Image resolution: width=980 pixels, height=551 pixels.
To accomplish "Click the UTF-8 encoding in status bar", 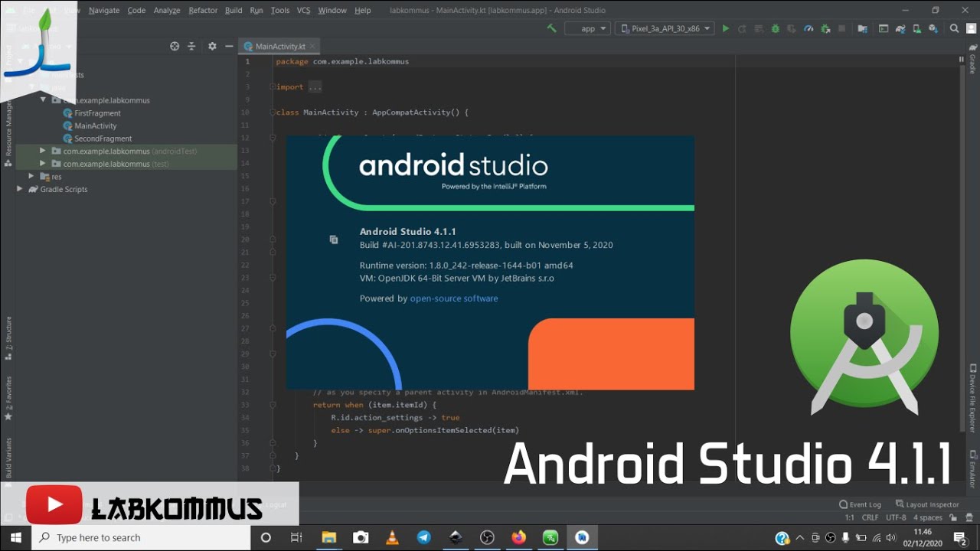I will 896,517.
